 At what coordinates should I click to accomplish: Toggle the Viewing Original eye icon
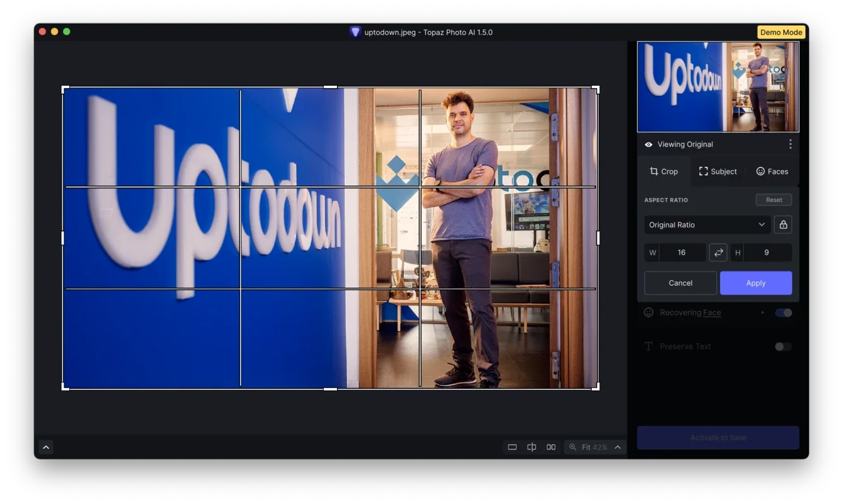[648, 144]
